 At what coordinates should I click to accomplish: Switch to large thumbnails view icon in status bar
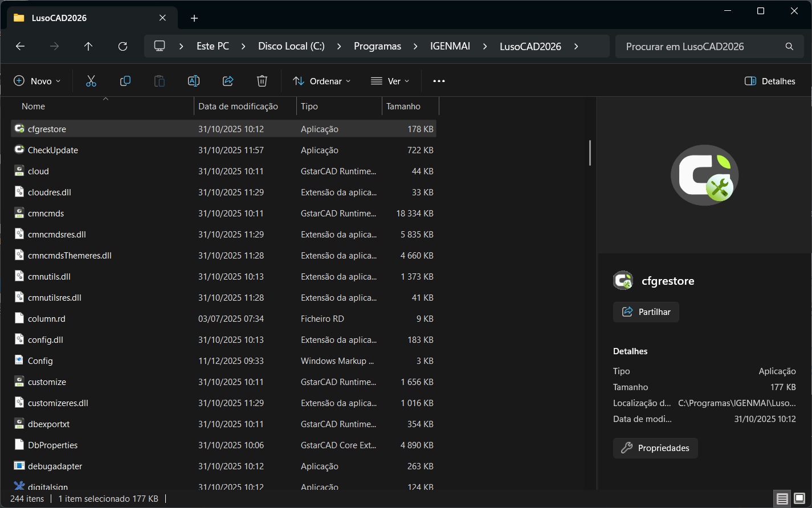(799, 499)
